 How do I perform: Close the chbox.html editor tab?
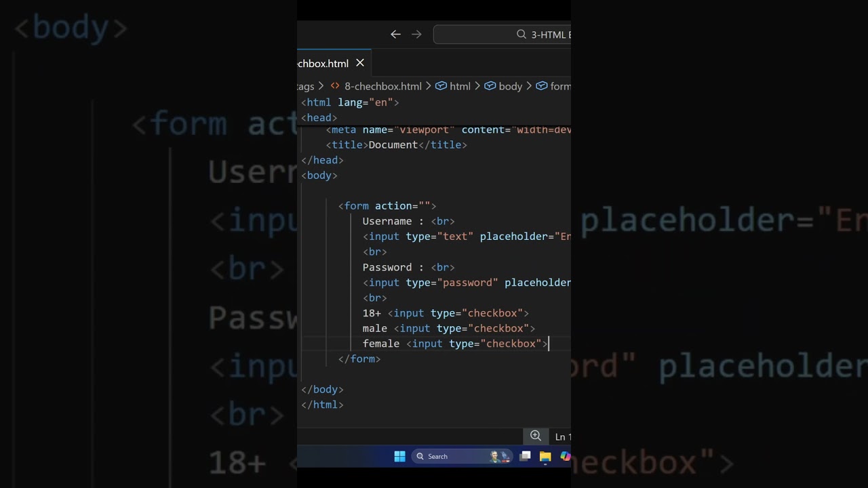[360, 63]
